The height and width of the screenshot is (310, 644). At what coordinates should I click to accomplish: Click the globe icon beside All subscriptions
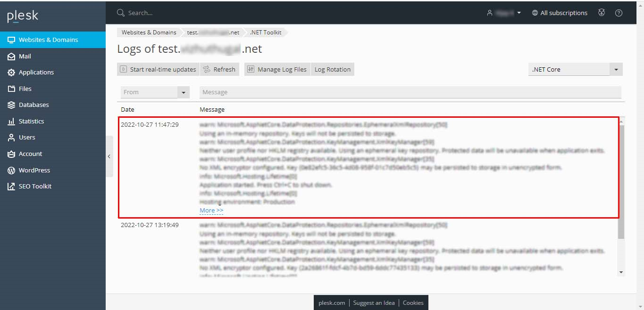(x=535, y=13)
